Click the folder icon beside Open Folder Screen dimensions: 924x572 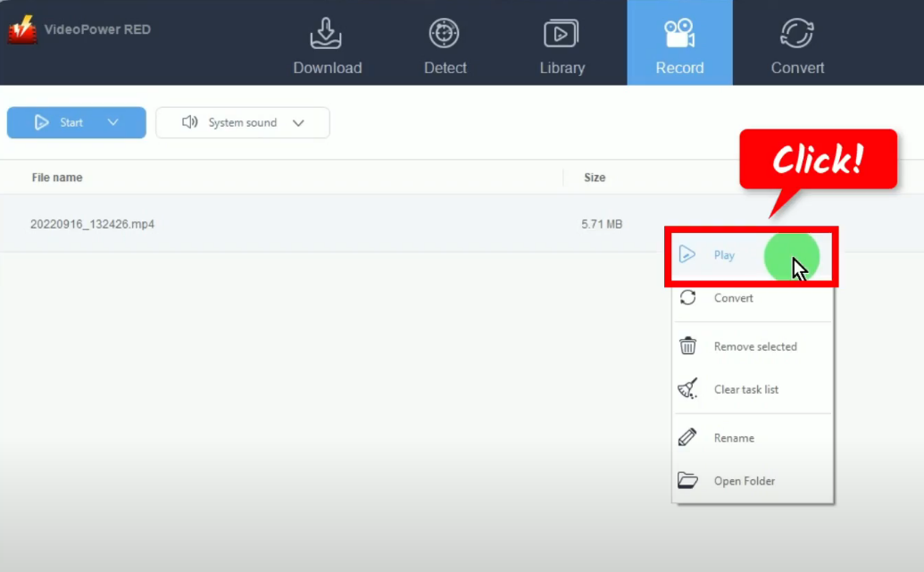[x=687, y=481]
